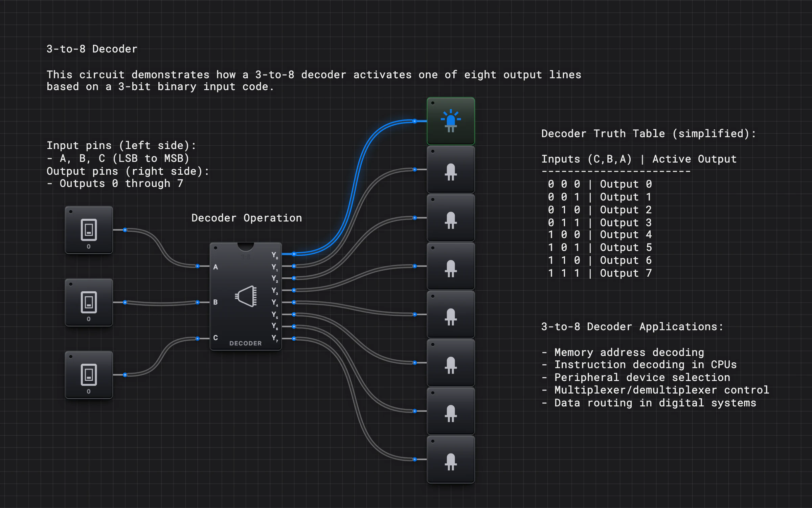Click the Y0 output pin on decoder
812x508 pixels.
click(294, 254)
